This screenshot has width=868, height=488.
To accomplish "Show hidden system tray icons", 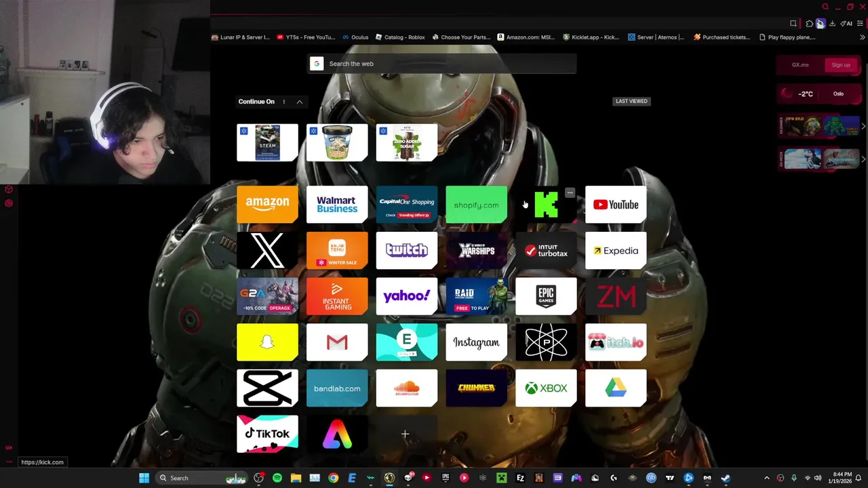I will [767, 478].
